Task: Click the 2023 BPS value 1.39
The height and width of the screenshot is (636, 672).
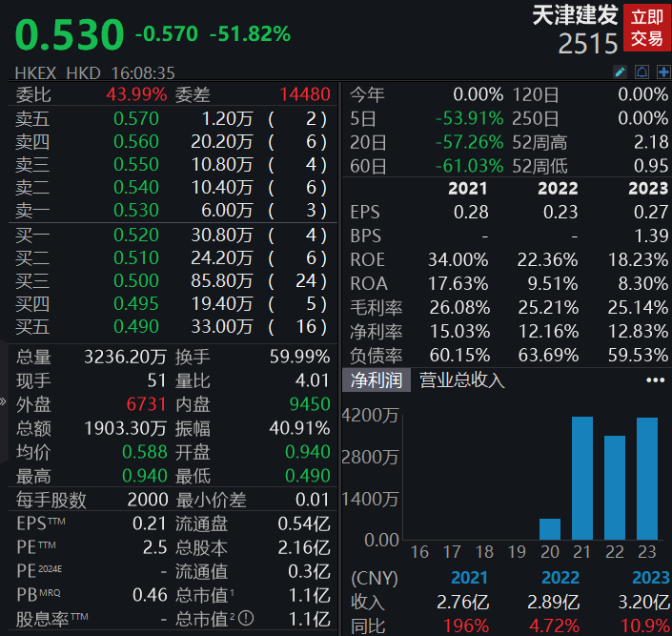Action: tap(651, 236)
